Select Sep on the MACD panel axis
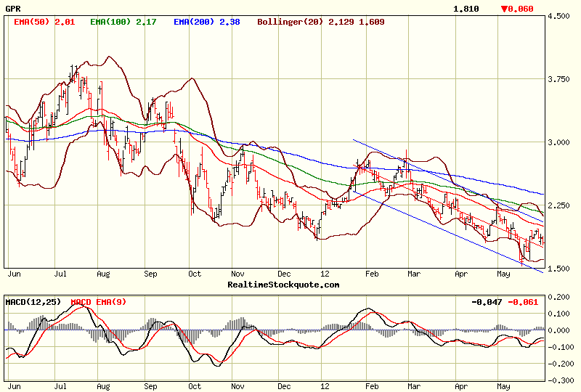The height and width of the screenshot is (392, 581). pos(150,386)
